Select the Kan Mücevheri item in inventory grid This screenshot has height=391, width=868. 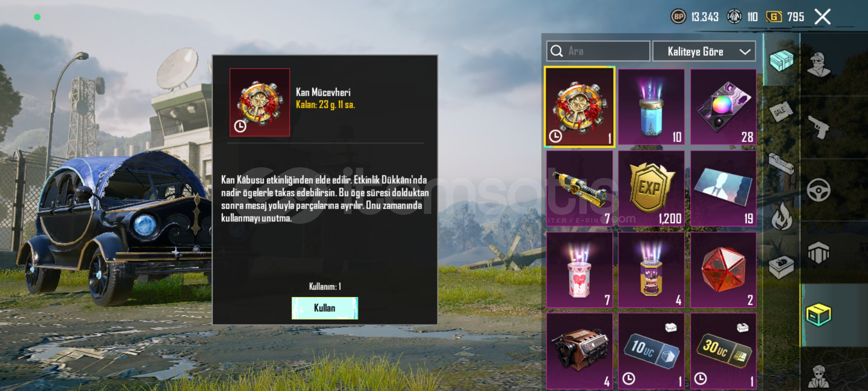[579, 107]
